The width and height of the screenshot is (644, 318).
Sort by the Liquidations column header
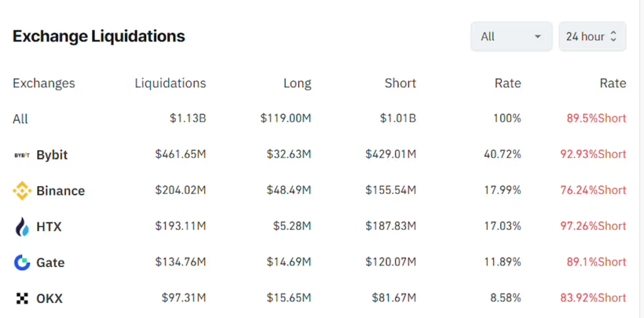coord(170,83)
